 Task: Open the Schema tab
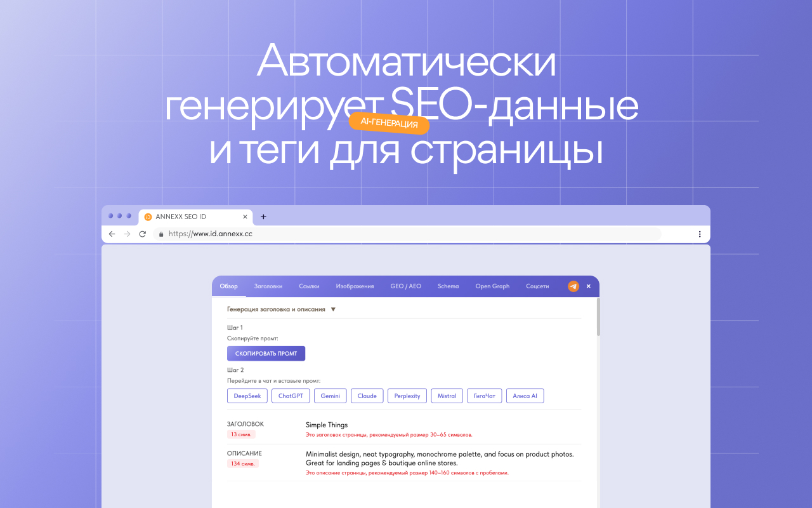coord(448,286)
